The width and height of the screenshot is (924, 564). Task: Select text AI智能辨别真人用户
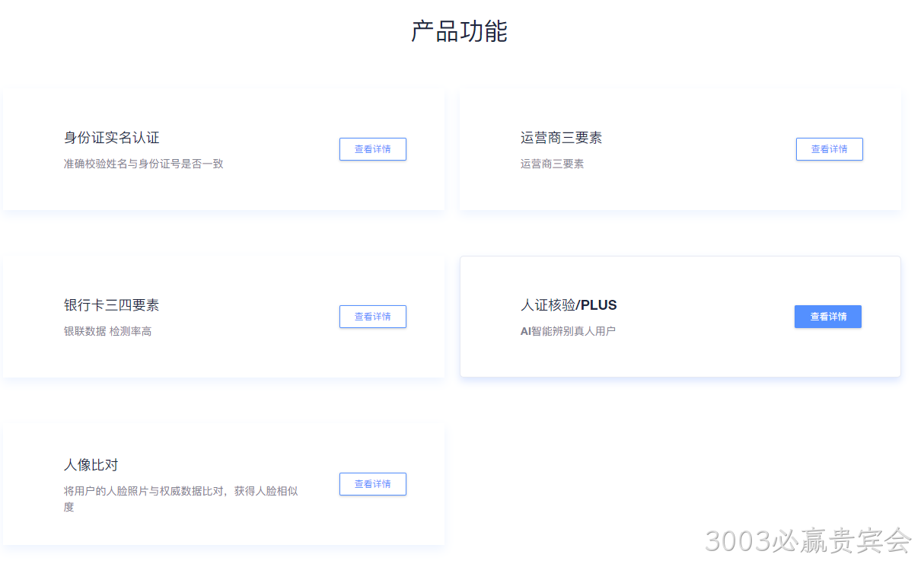coord(568,331)
